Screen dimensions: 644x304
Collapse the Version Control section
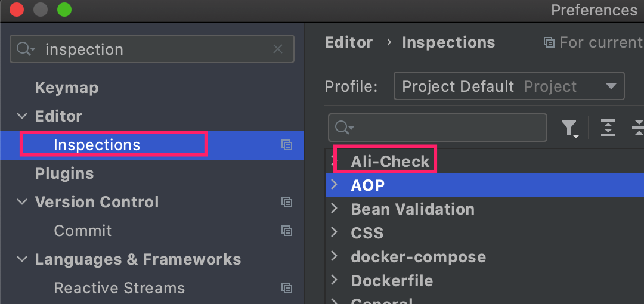[x=22, y=202]
